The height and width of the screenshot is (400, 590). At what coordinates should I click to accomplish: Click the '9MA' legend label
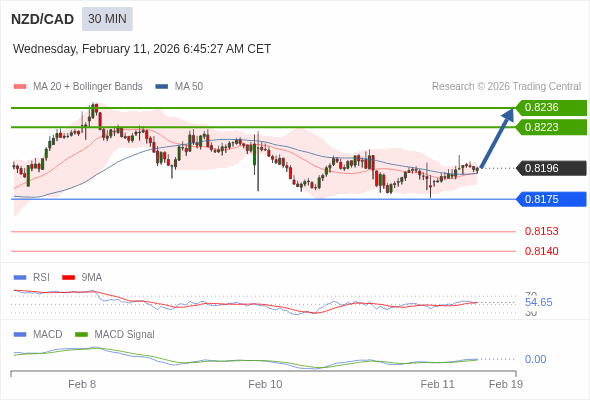point(92,277)
